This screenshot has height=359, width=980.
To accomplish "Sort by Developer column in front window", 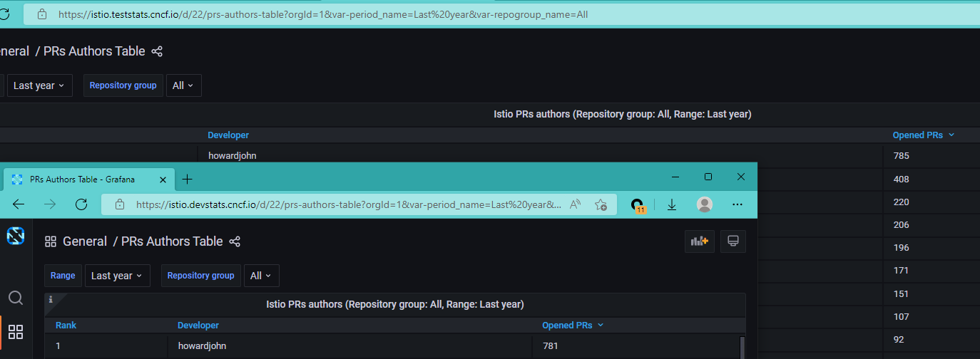I will (x=198, y=326).
